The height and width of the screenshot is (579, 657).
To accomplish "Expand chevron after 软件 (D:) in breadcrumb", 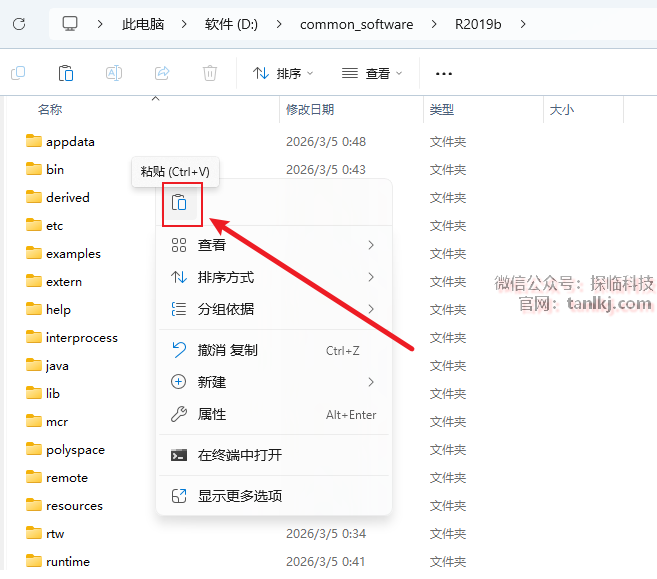I will click(x=279, y=24).
